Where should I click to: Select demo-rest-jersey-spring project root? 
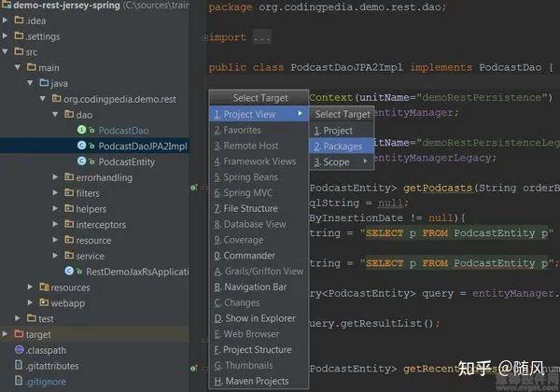tap(94, 5)
